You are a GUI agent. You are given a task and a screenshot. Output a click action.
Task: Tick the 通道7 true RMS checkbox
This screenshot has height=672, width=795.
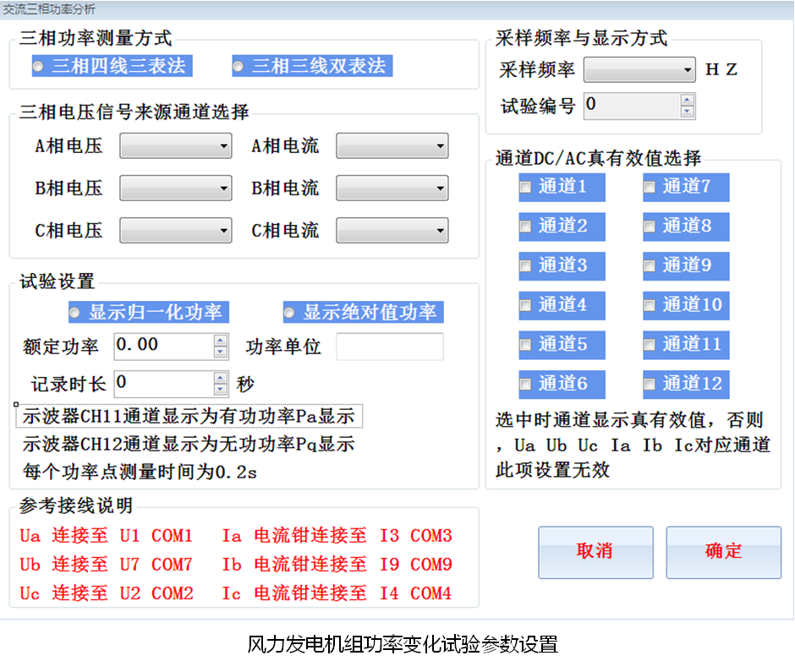(x=650, y=187)
